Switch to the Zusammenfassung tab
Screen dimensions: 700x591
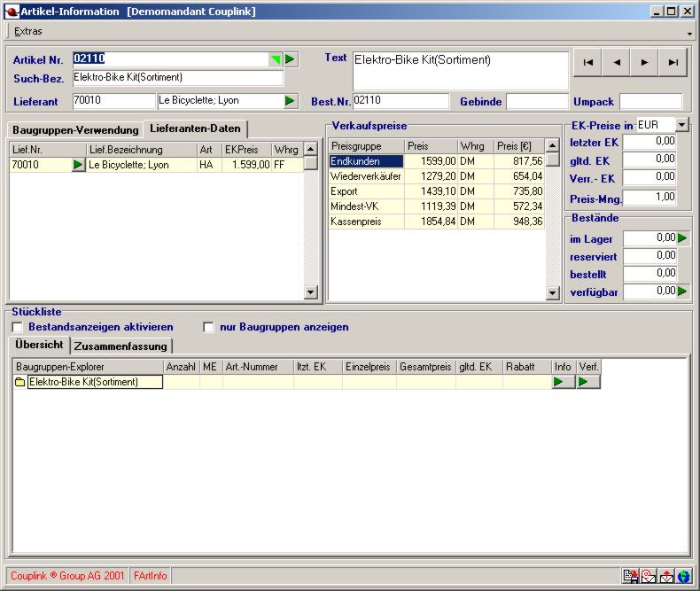click(121, 346)
